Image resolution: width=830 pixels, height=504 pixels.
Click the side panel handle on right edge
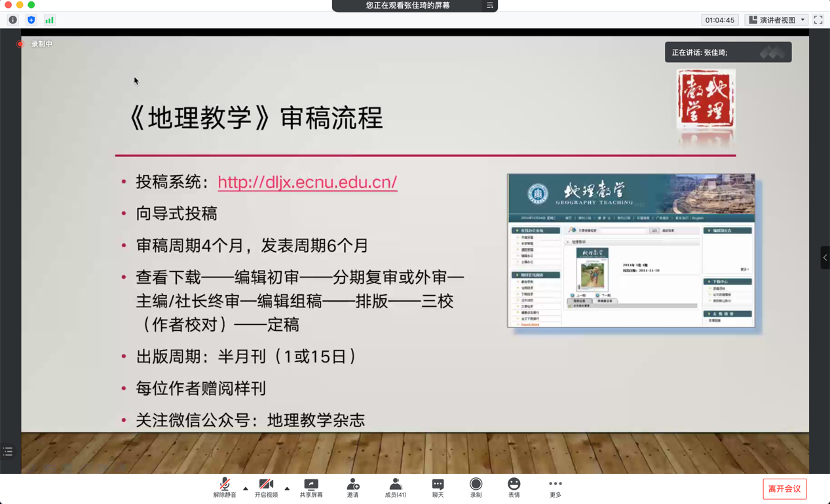825,257
